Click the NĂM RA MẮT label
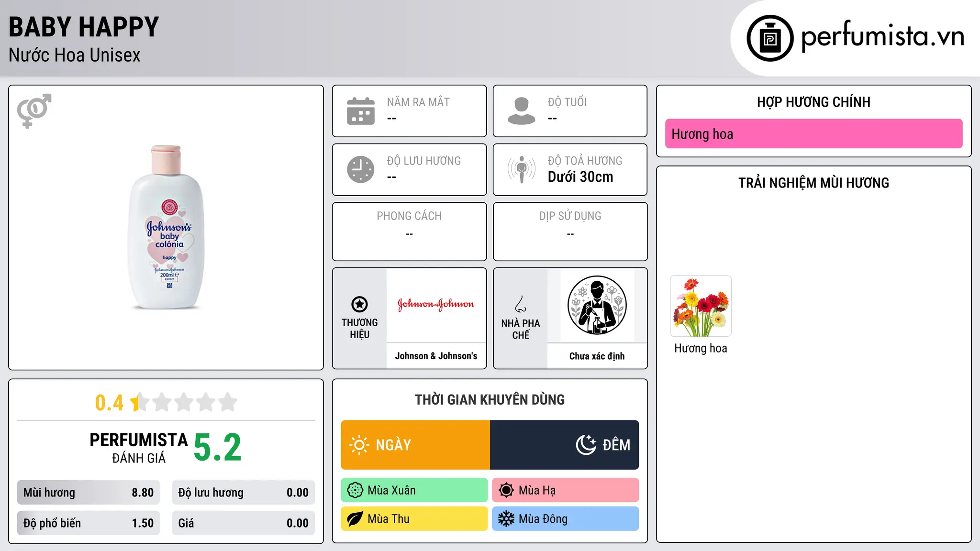The width and height of the screenshot is (980, 551). (418, 102)
